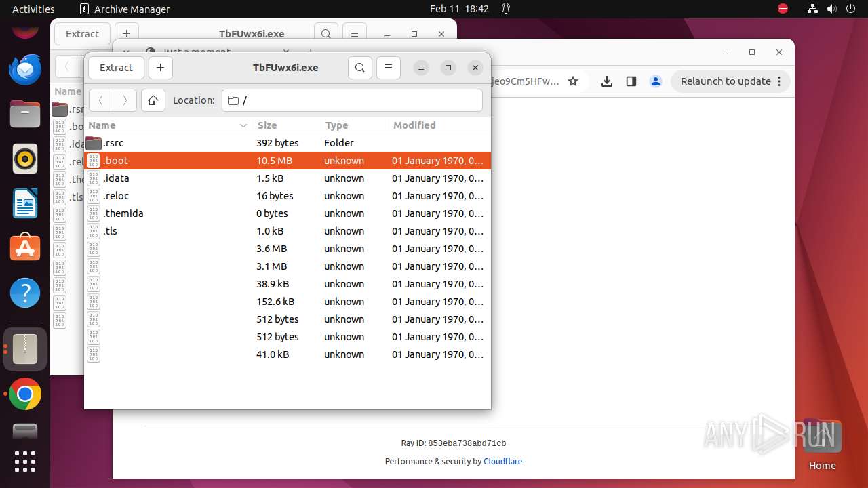The height and width of the screenshot is (488, 868).
Task: Launch Thunderbird from the dock
Action: (25, 69)
